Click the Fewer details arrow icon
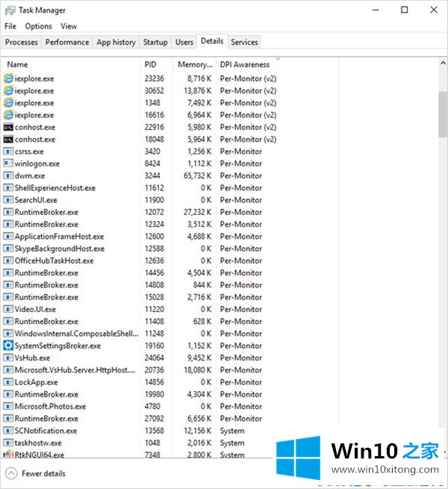 [x=11, y=473]
